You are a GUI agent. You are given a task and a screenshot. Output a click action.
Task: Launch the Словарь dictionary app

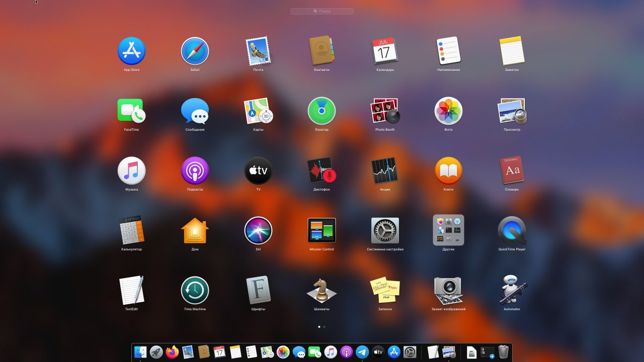tap(512, 171)
